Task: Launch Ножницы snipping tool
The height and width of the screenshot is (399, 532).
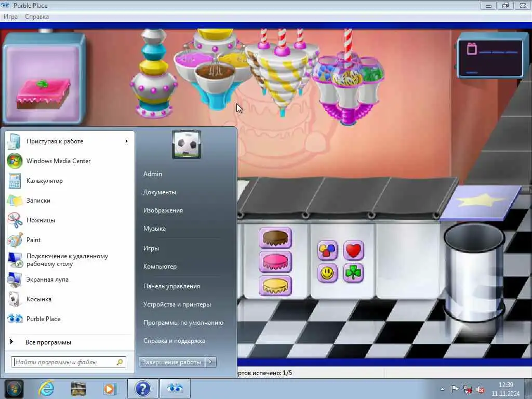Action: [x=70, y=220]
